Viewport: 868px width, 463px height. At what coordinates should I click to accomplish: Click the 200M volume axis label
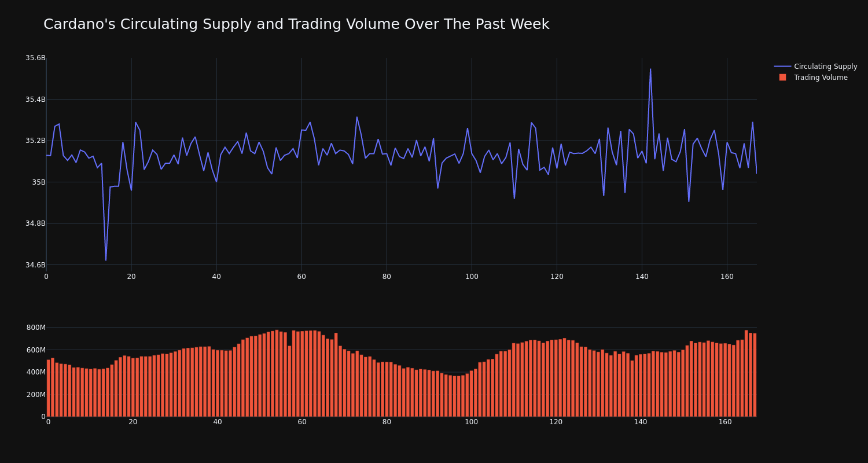tap(35, 395)
